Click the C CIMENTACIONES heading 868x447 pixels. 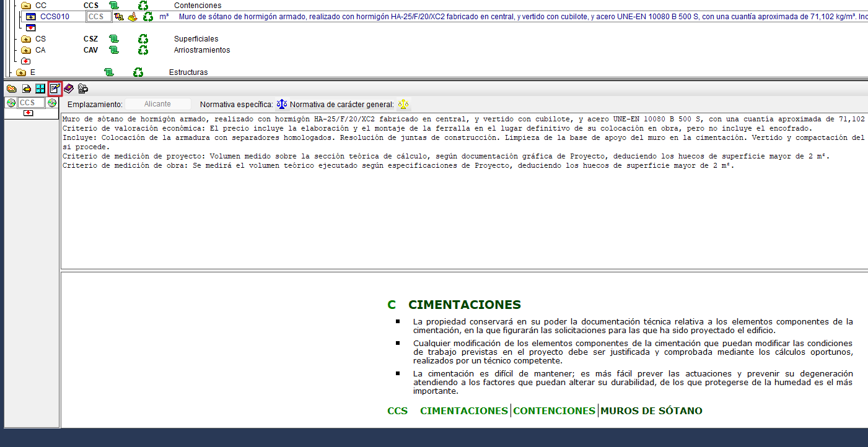click(x=454, y=305)
